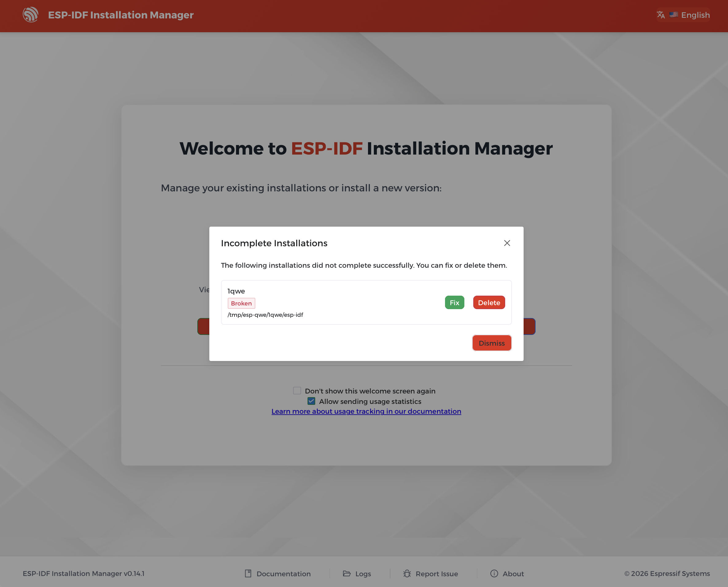Click the "Broken" status badge

pos(241,303)
